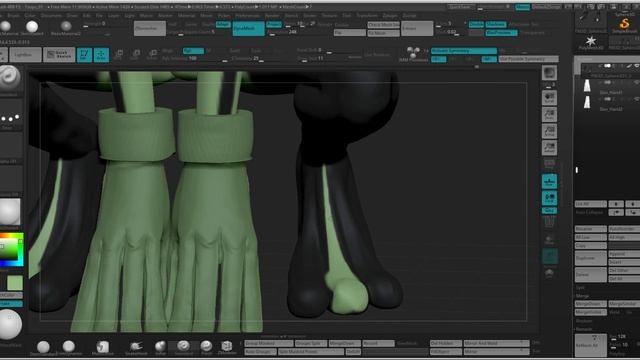Select the BasicMaterial2 sphere
The width and height of the screenshot is (640, 360).
pos(66,28)
